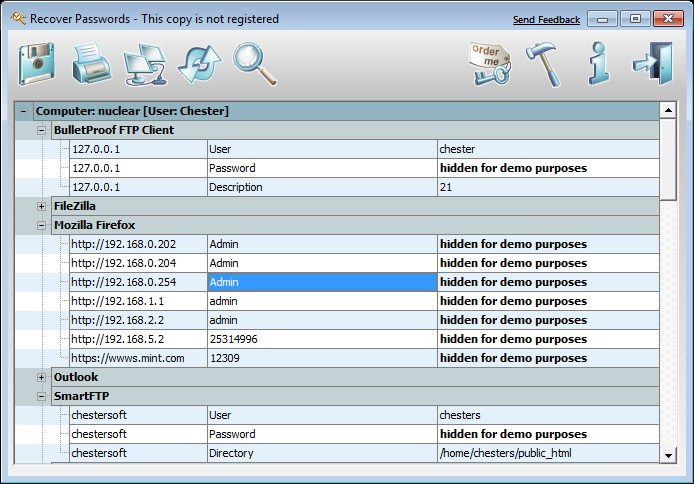
Task: Collapse the Computer: nuclear root node
Action: tap(23, 111)
